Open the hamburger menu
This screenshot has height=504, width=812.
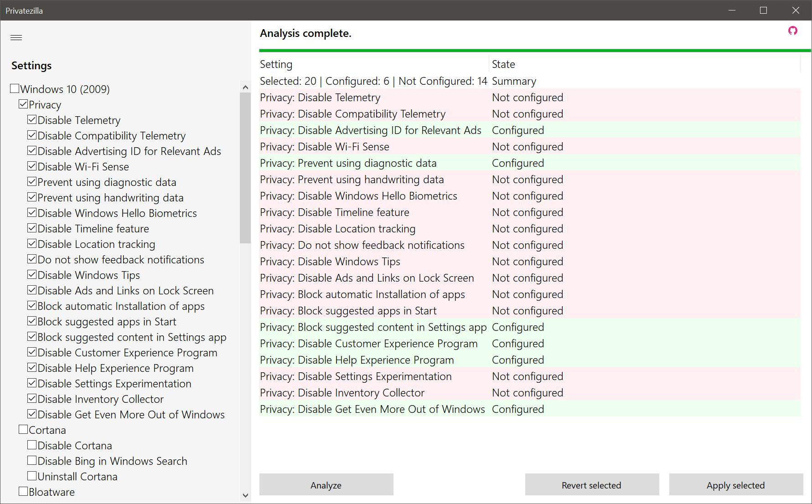click(x=16, y=37)
